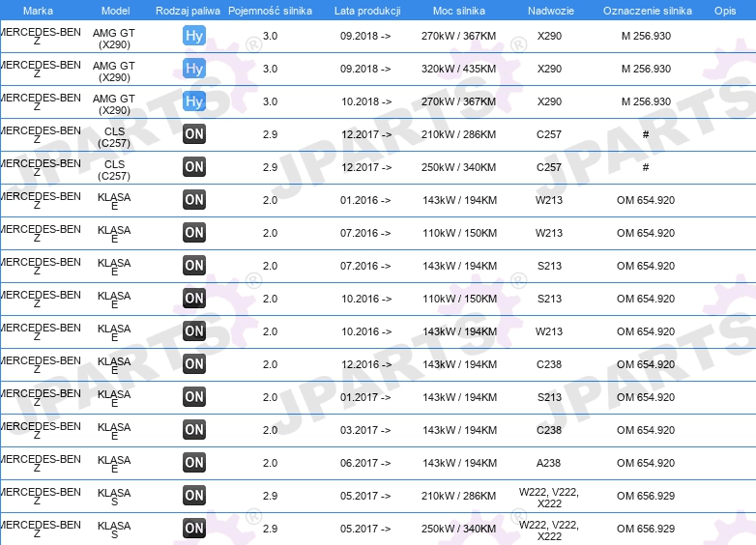The image size is (756, 545).
Task: Select the 01.2016 -> production date cell
Action: (365, 200)
